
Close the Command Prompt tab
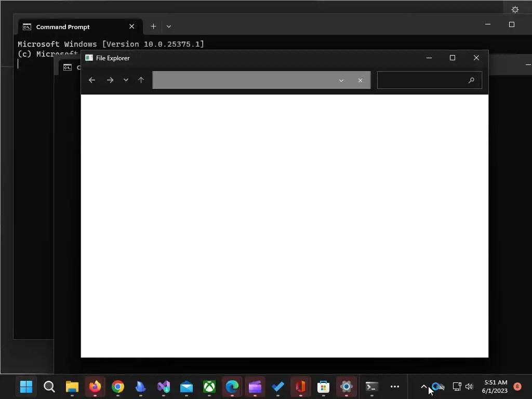[131, 26]
